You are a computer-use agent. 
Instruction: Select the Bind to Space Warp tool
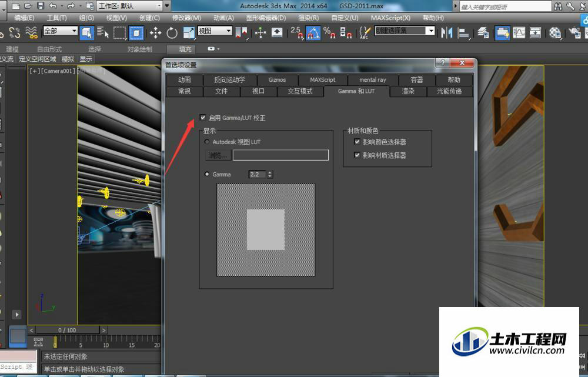click(x=32, y=32)
